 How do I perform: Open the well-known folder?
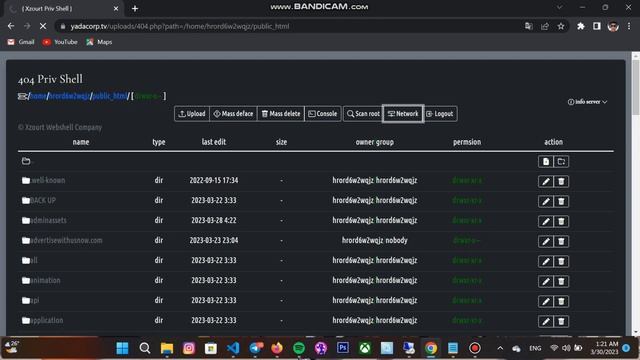pos(48,180)
